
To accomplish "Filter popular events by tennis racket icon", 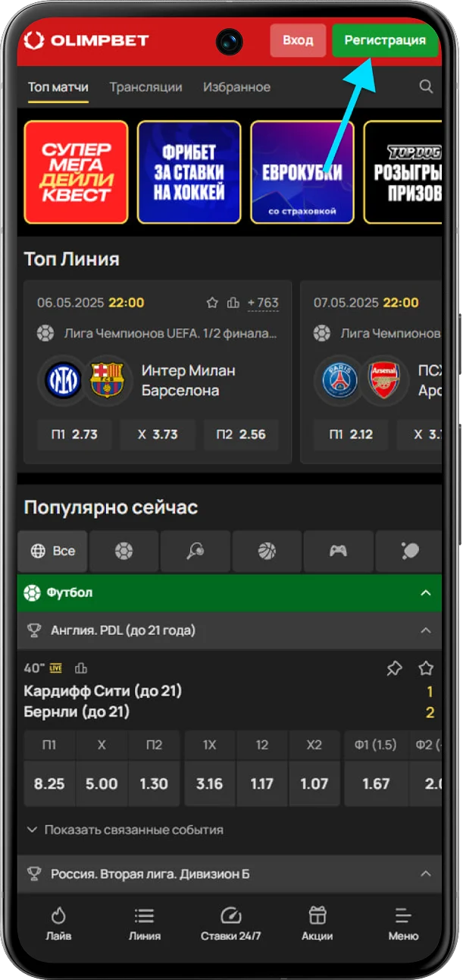I will tap(196, 551).
